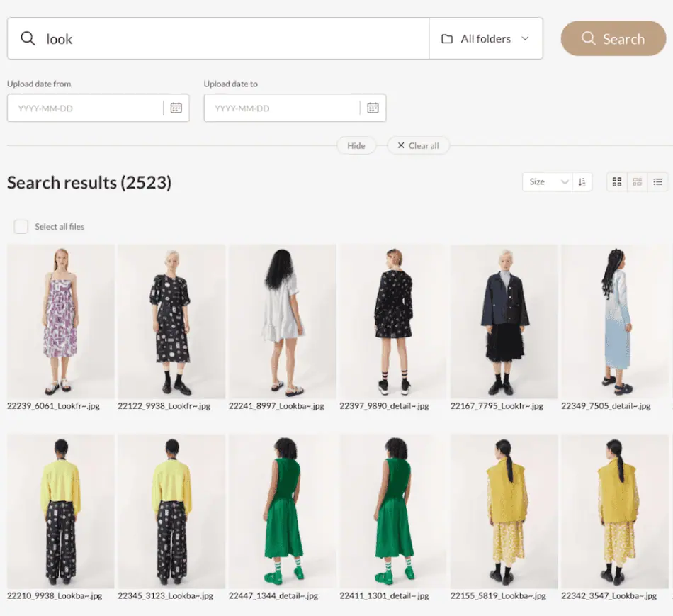Click the magnifier icon in the search field
This screenshot has width=673, height=616.
coord(28,39)
